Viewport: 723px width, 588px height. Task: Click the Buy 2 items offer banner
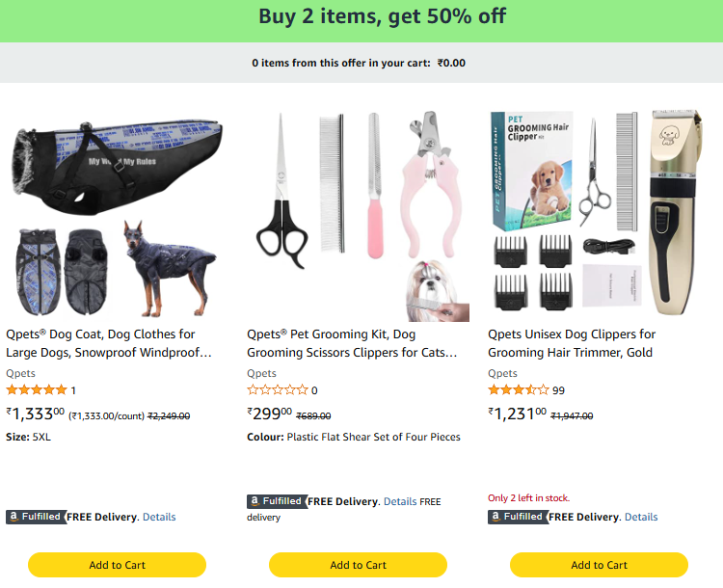point(382,16)
